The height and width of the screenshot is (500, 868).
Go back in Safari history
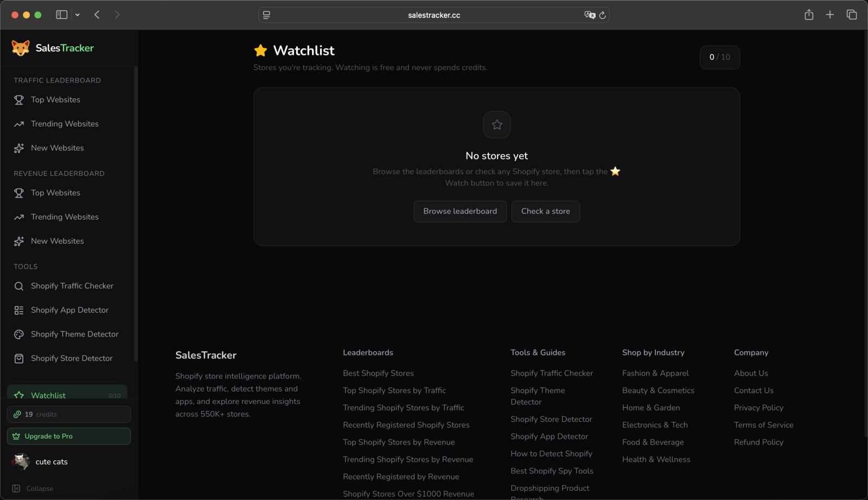coord(97,15)
